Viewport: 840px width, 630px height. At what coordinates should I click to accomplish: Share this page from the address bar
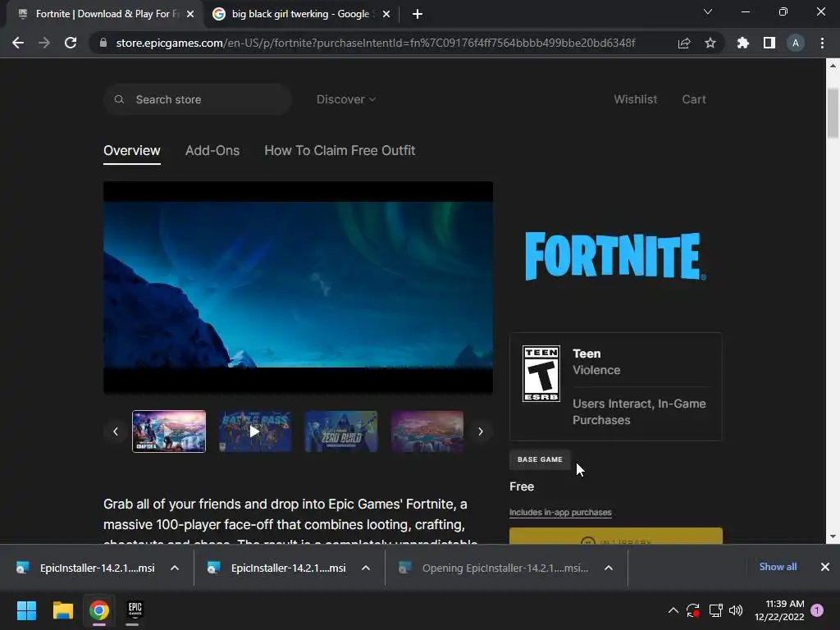[x=684, y=43]
